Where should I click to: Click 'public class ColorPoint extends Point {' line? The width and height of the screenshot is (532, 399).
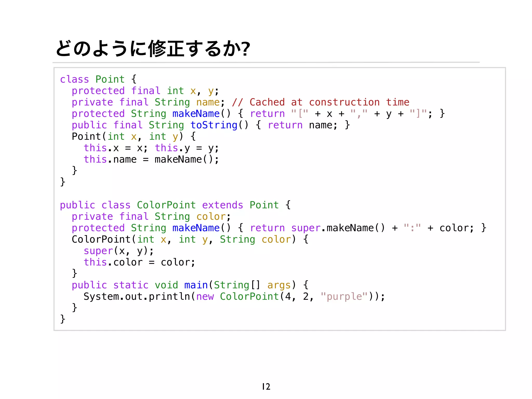pos(175,205)
